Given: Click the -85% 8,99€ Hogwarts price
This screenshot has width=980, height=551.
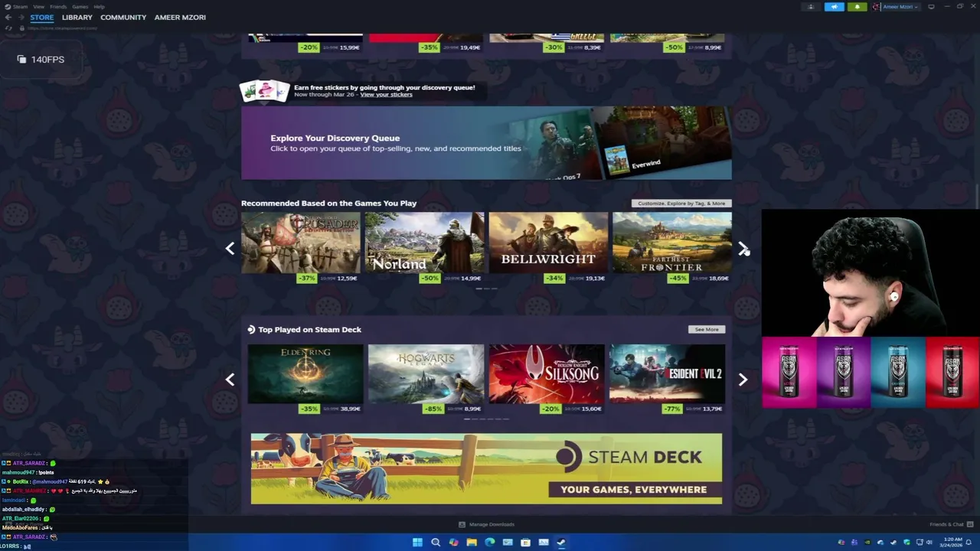Looking at the screenshot, I should pyautogui.click(x=453, y=409).
